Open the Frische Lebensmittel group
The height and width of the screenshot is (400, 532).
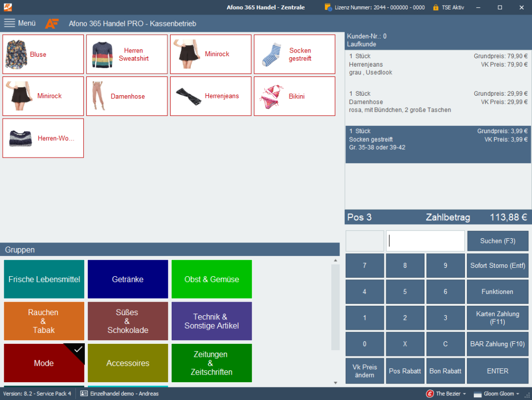[x=44, y=279]
